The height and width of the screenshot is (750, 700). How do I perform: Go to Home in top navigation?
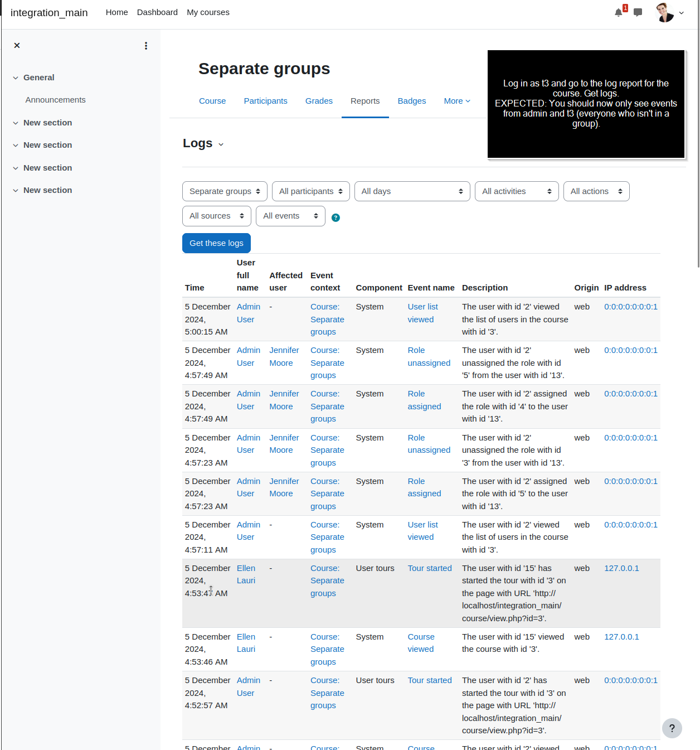(116, 12)
